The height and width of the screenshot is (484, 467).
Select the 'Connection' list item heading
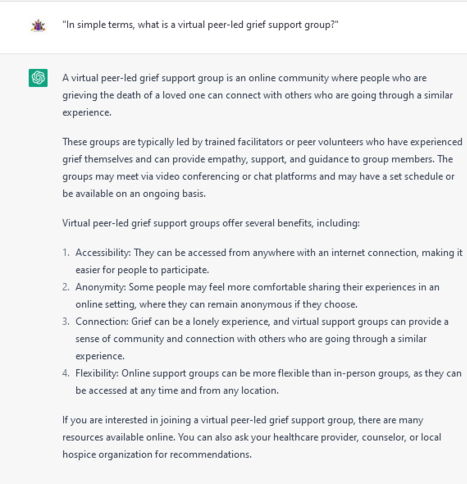(x=102, y=321)
